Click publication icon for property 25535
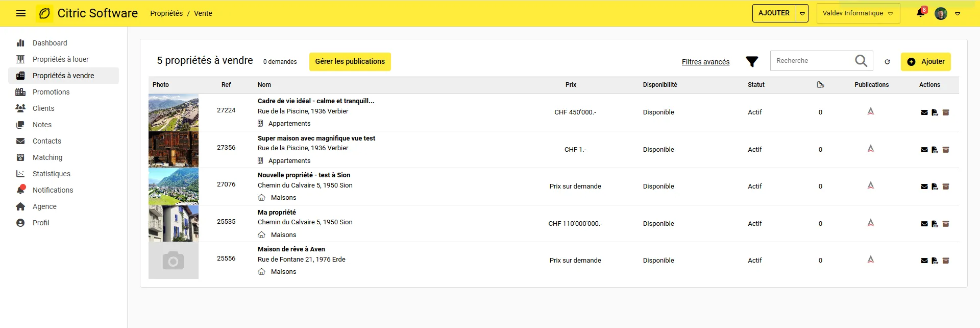Screen dimensions: 980x328 pos(871,223)
